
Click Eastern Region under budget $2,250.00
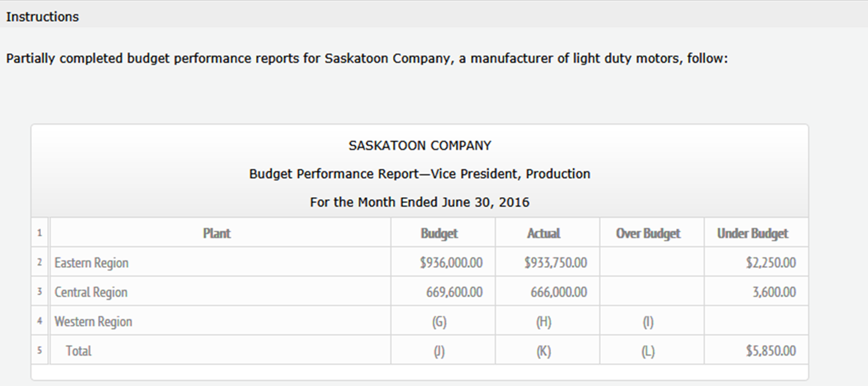tap(771, 263)
